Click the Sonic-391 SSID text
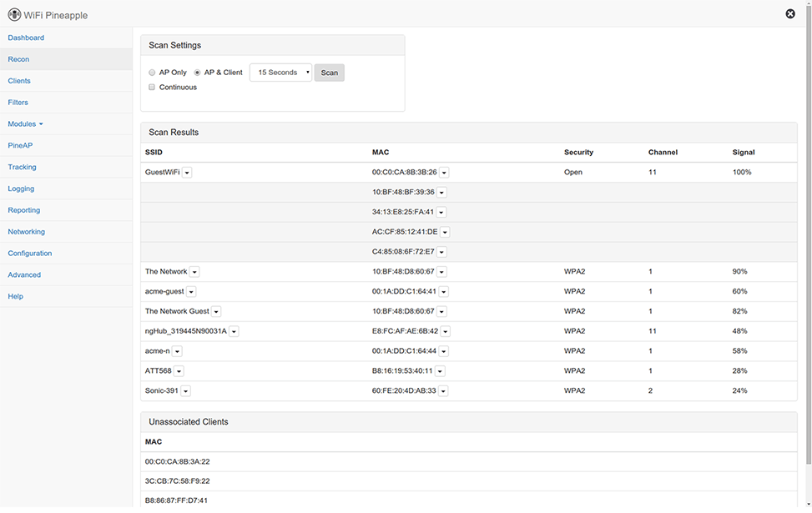Image resolution: width=812 pixels, height=513 pixels. click(x=162, y=390)
